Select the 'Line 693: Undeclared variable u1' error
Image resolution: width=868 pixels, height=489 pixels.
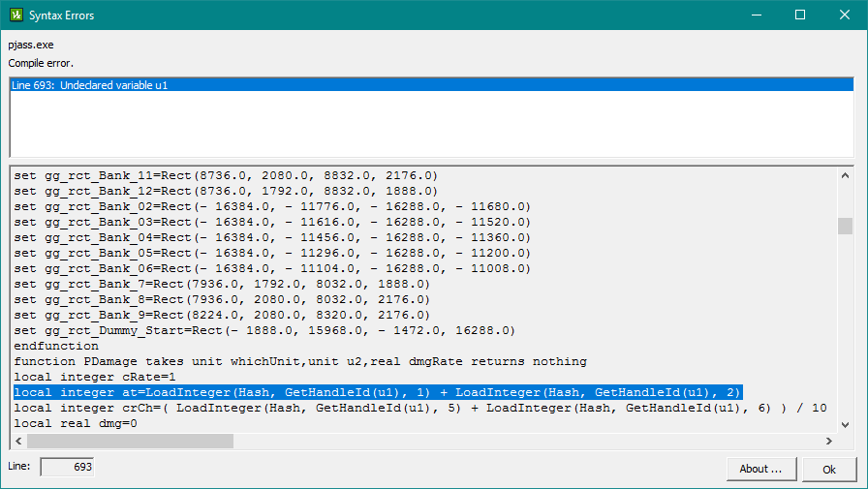[x=432, y=85]
